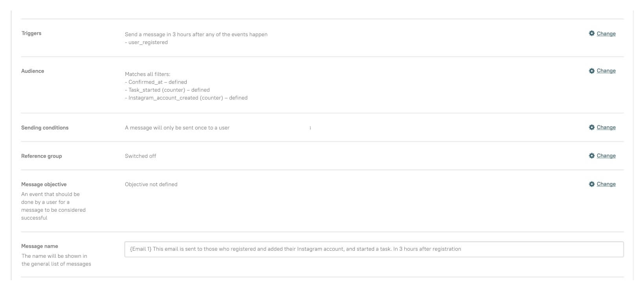Open the Change link for Triggers
Viewport: 644px width, 294px height.
click(606, 34)
